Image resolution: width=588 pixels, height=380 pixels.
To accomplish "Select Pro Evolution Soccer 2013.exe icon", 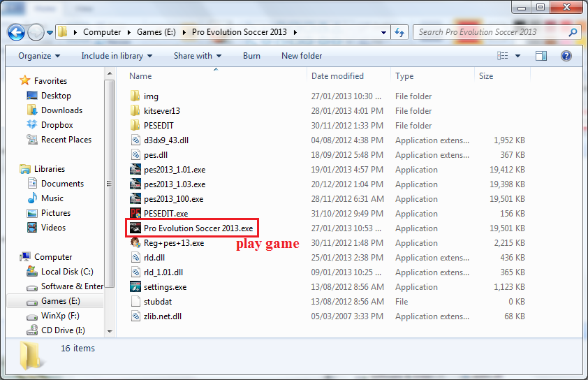I will (135, 228).
